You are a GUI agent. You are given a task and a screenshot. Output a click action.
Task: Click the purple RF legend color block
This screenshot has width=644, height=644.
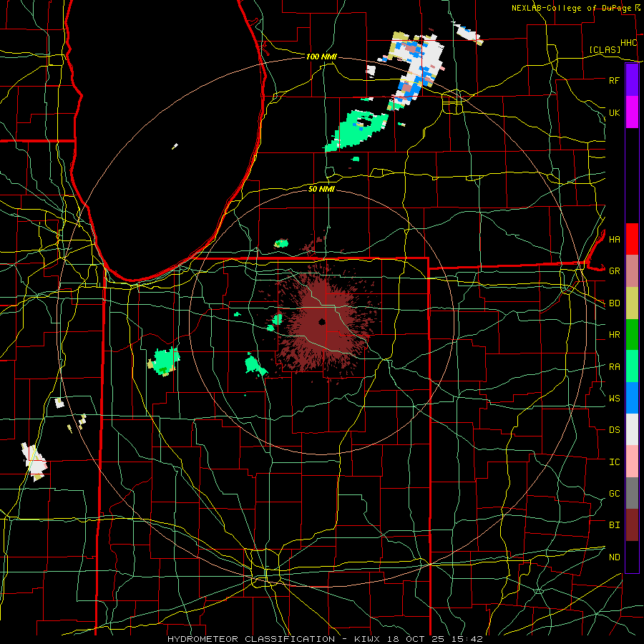point(632,80)
